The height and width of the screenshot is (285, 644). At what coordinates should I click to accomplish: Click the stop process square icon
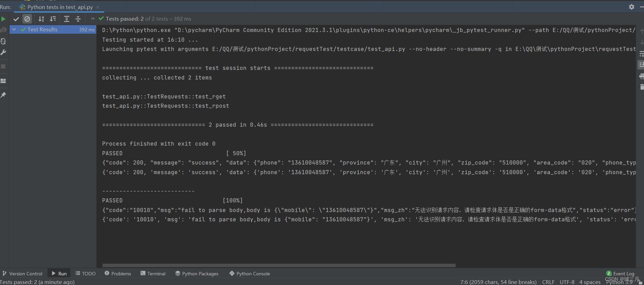click(3, 66)
